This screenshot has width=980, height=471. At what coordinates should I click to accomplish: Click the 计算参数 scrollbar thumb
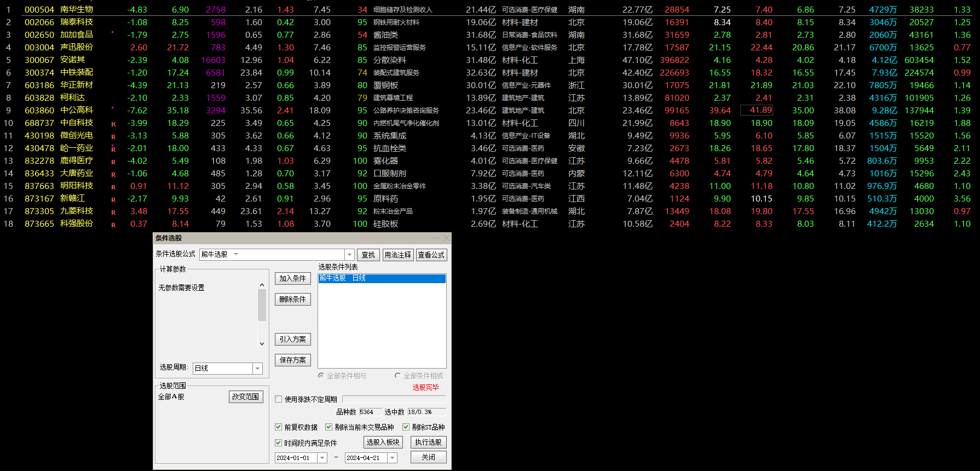(x=262, y=305)
